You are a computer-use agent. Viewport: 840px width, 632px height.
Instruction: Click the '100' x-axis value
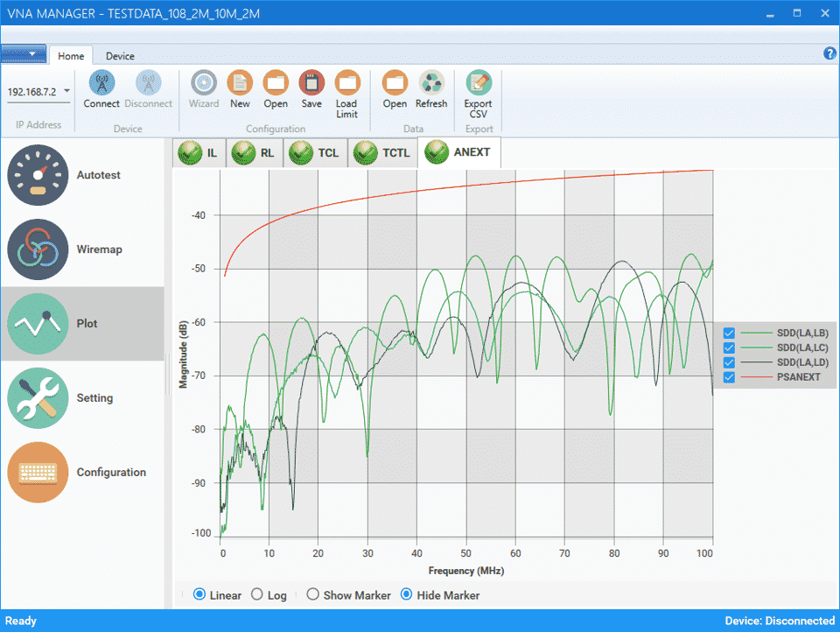[x=704, y=553]
